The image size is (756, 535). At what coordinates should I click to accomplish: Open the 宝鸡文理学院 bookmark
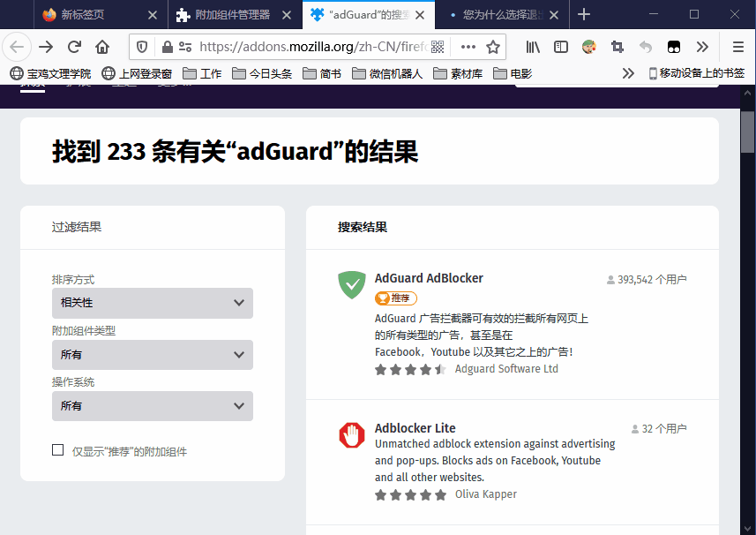pos(50,73)
